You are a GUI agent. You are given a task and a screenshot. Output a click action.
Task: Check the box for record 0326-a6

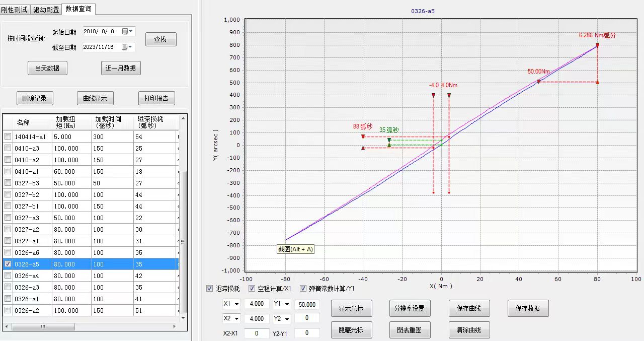pos(8,252)
